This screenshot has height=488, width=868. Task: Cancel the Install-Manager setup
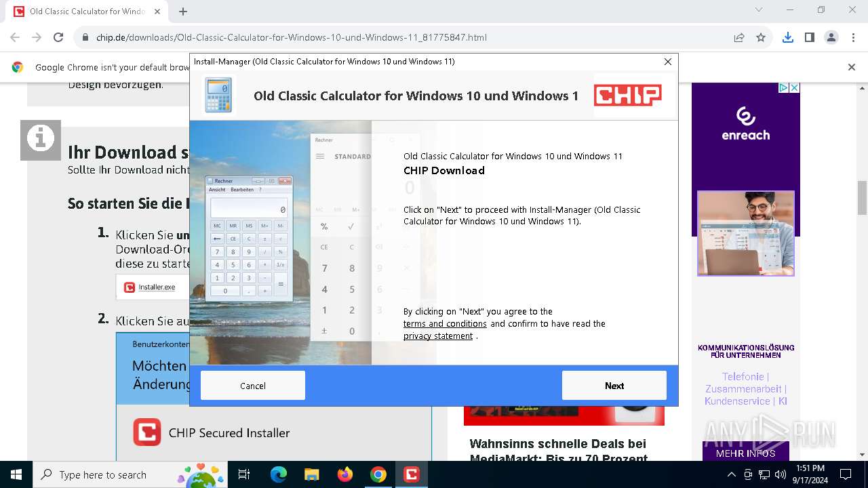(252, 386)
